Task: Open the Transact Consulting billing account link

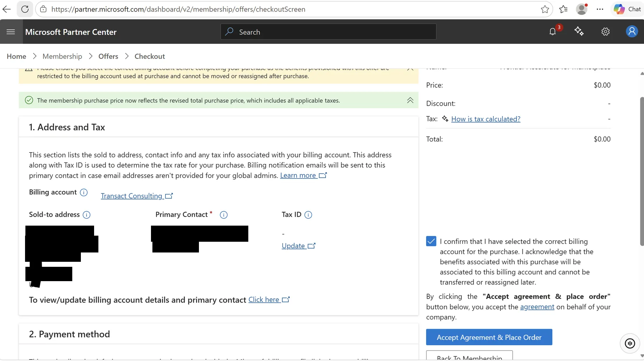Action: (x=137, y=196)
